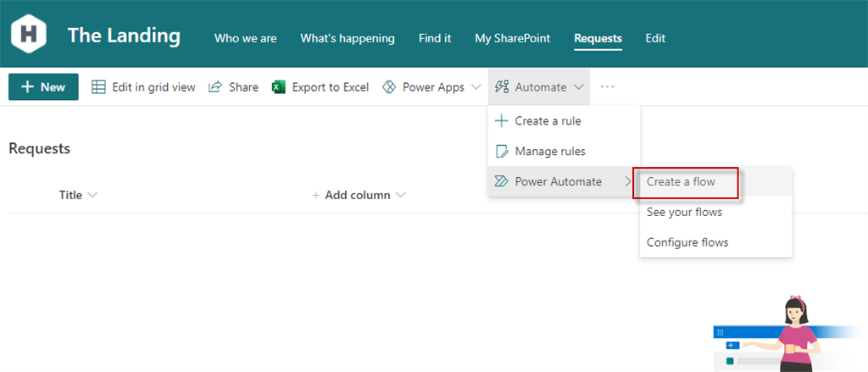868x372 pixels.
Task: Open the My SharePoint navigation link
Action: pos(513,38)
